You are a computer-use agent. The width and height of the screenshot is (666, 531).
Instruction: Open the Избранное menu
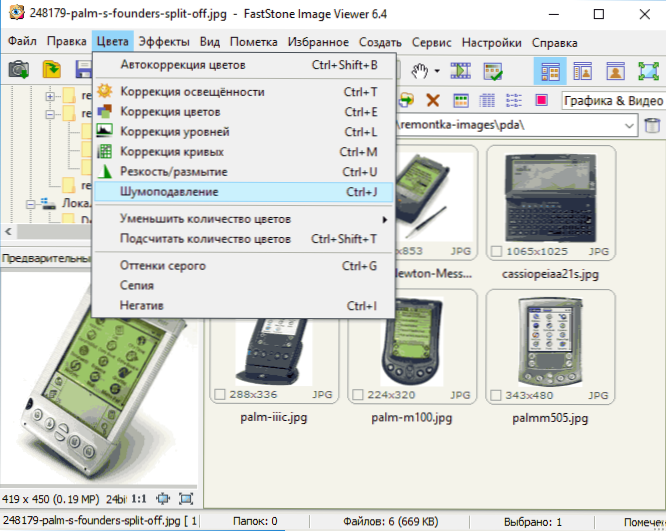(x=318, y=42)
